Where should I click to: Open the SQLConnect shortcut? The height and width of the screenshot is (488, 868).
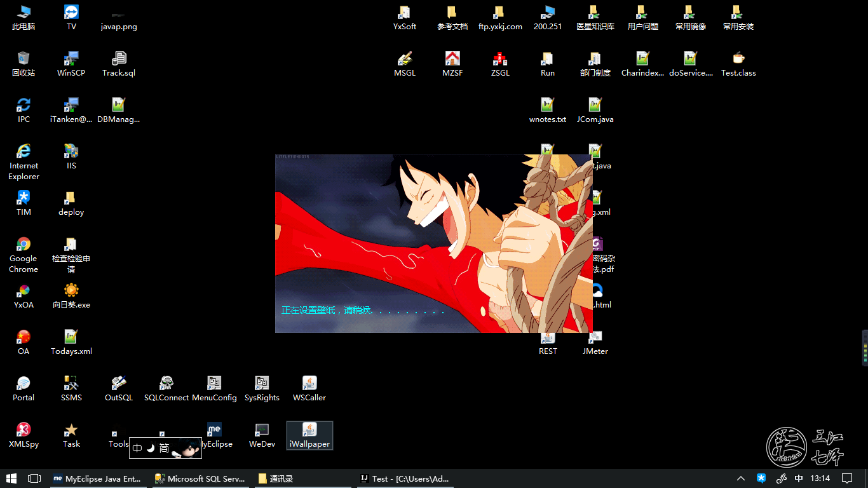tap(166, 389)
